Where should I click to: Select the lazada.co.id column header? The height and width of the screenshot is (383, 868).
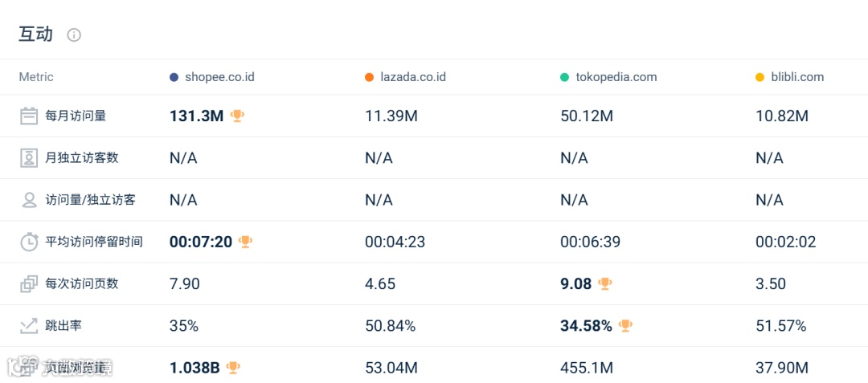click(x=413, y=77)
